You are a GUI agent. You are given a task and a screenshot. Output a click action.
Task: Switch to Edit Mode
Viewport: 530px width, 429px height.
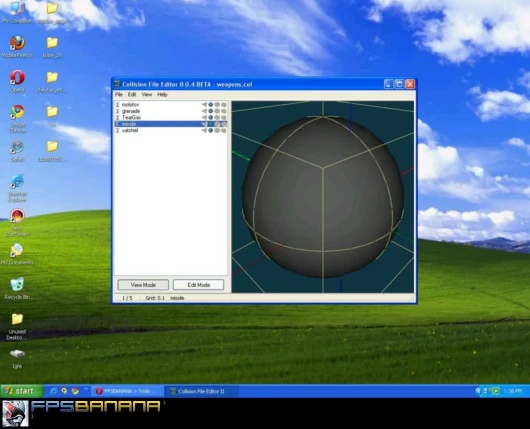tap(198, 285)
